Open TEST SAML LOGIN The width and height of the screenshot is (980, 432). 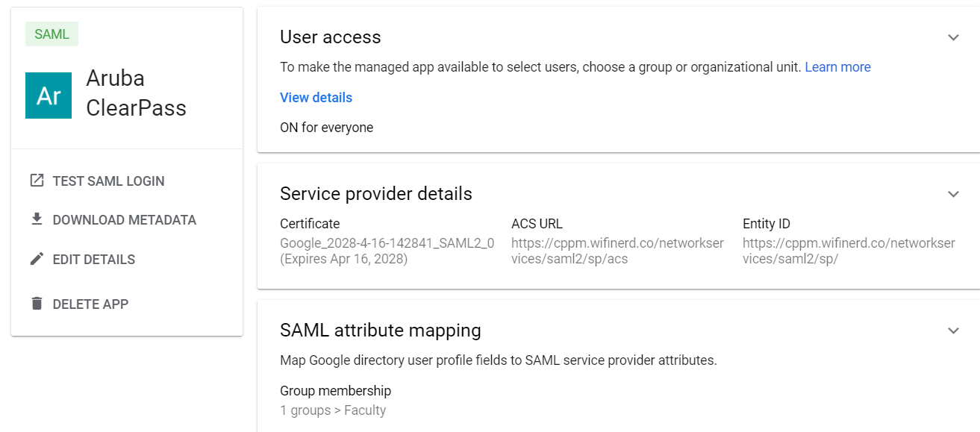click(x=108, y=181)
